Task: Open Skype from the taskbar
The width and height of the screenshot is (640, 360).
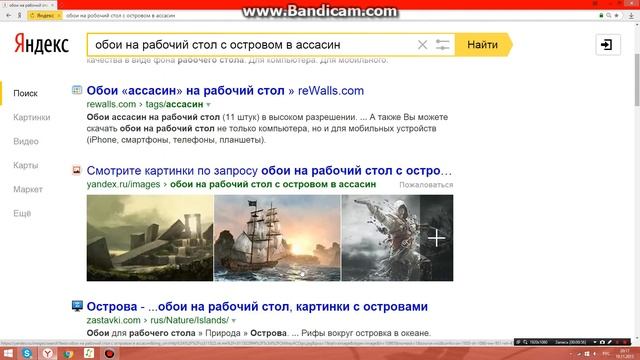Action: (27, 353)
